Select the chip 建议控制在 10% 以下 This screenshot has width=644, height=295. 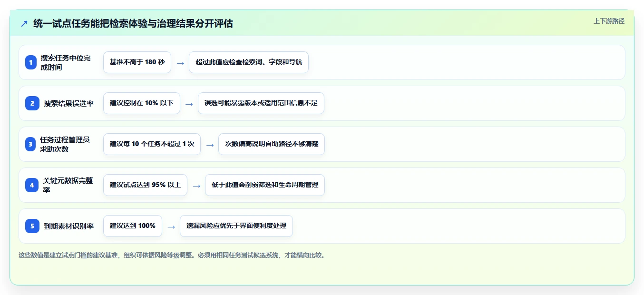[142, 103]
